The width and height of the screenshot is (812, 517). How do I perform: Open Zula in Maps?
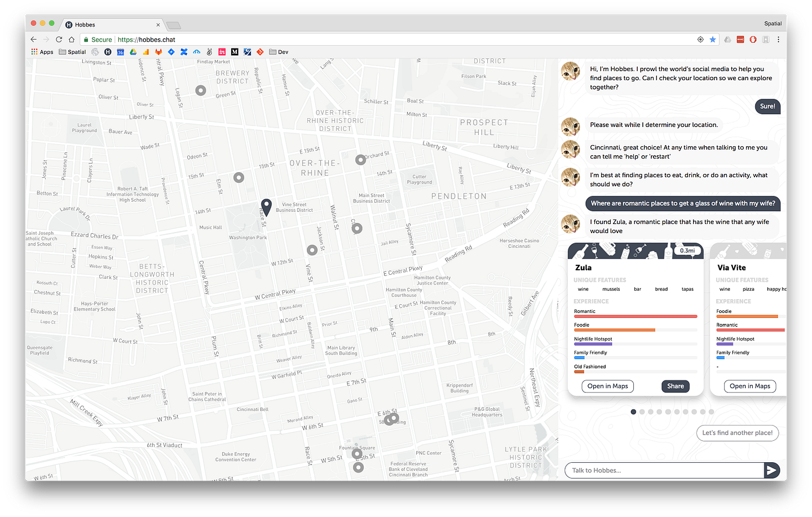pyautogui.click(x=607, y=386)
